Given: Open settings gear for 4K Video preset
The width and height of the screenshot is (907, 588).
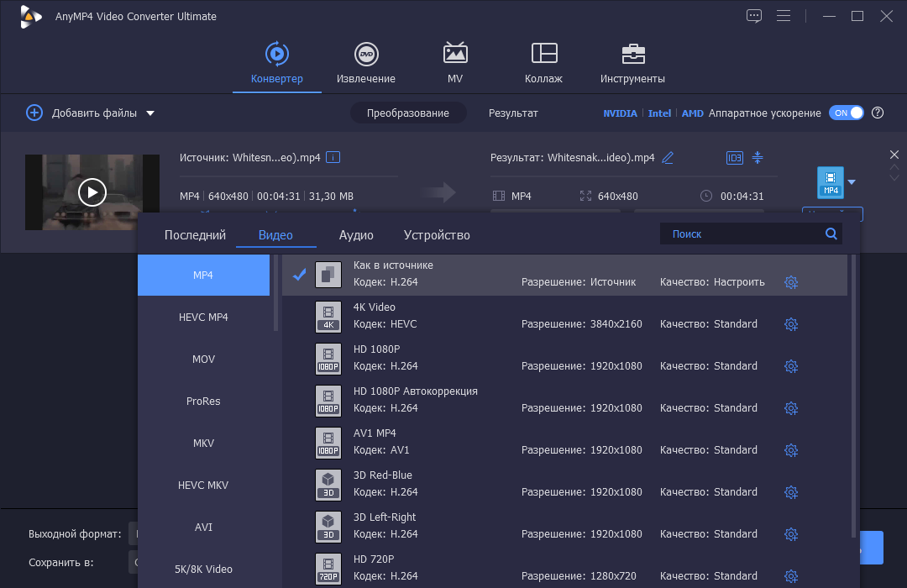Looking at the screenshot, I should click(791, 324).
